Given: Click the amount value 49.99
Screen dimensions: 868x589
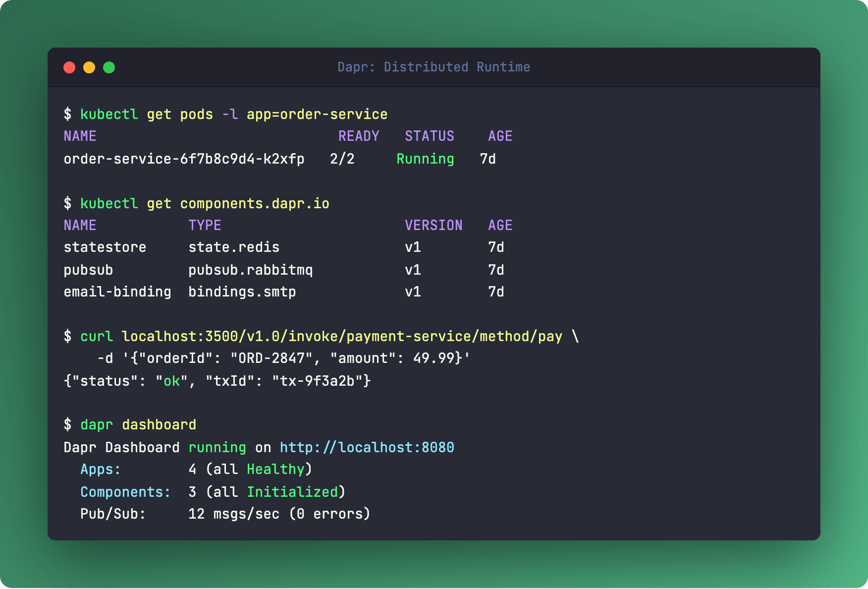Looking at the screenshot, I should [x=434, y=358].
